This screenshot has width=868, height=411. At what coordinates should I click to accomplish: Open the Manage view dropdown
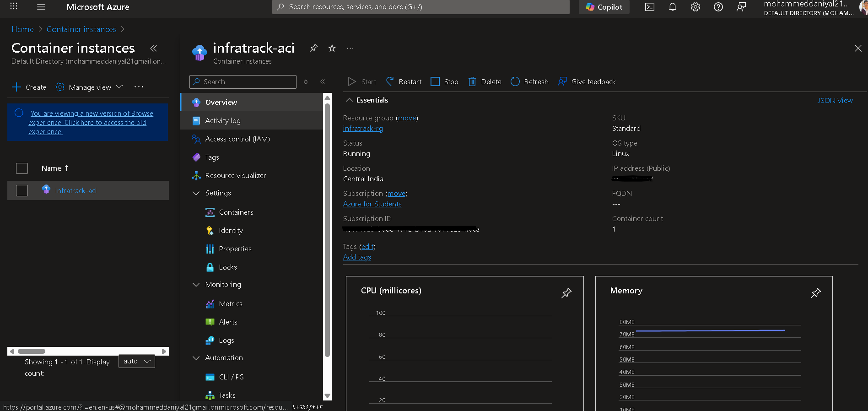89,87
